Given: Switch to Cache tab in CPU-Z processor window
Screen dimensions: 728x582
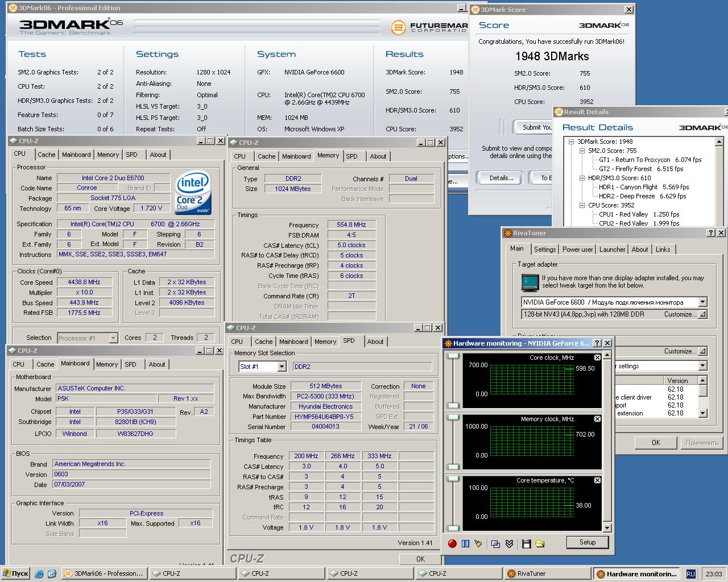Looking at the screenshot, I should click(x=47, y=155).
